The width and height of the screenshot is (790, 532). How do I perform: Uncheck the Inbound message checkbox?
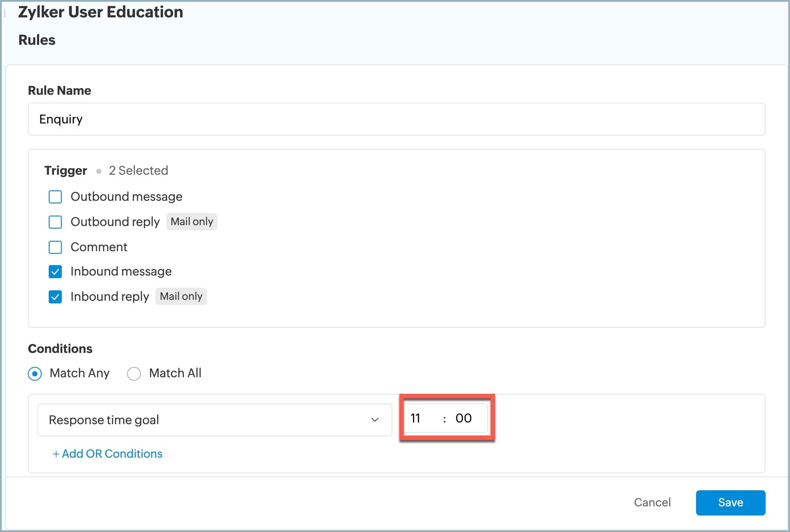55,272
